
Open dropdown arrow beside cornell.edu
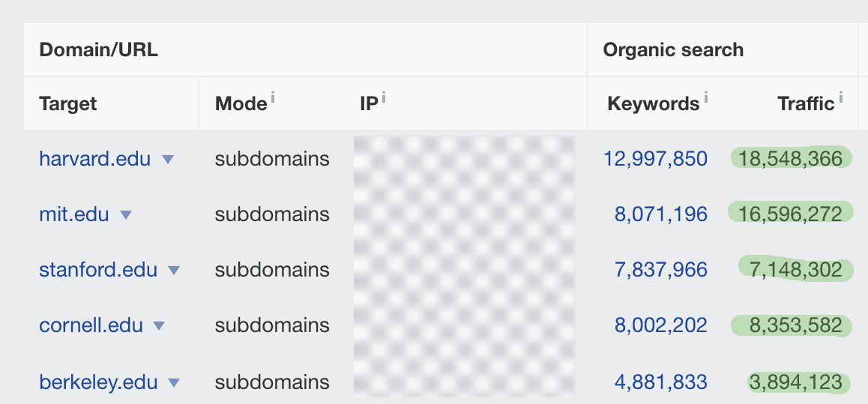click(x=159, y=326)
